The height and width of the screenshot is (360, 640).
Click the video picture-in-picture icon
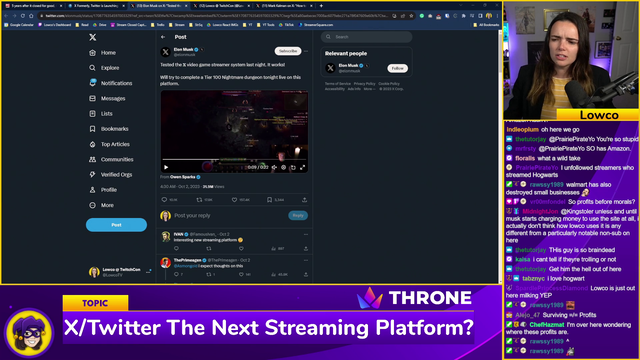tap(293, 167)
